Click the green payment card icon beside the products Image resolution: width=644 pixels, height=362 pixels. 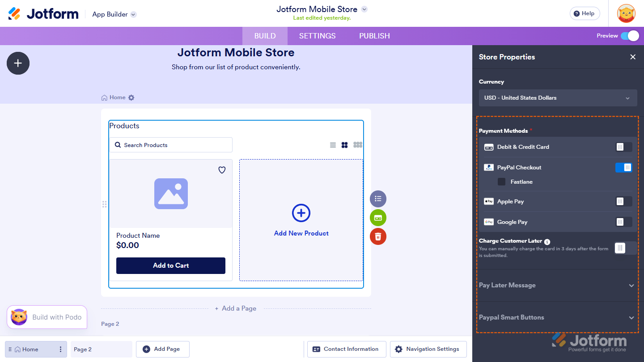(x=378, y=218)
